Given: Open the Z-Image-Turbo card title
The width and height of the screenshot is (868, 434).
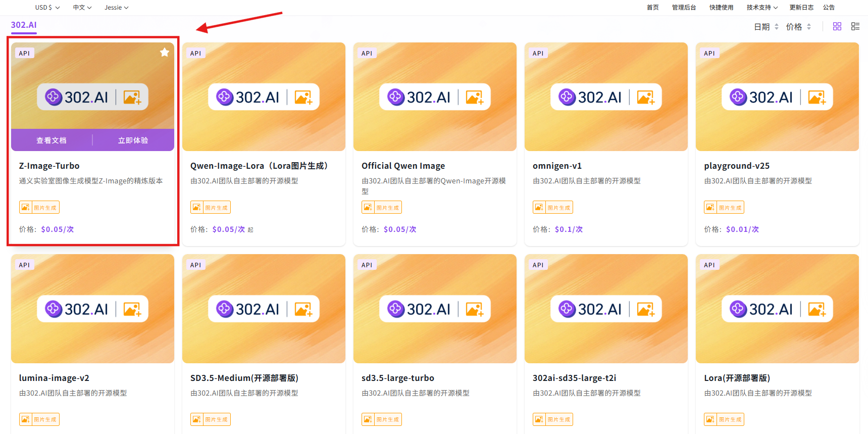Looking at the screenshot, I should 49,166.
